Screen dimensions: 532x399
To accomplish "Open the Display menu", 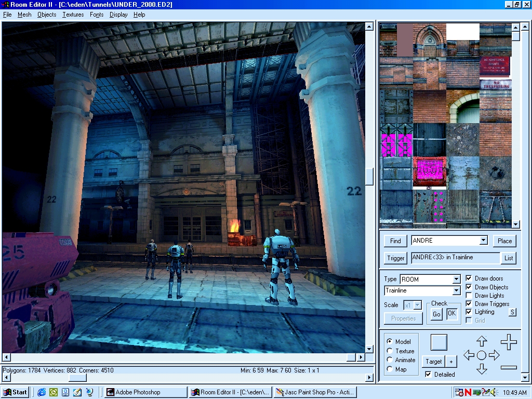I will 118,15.
